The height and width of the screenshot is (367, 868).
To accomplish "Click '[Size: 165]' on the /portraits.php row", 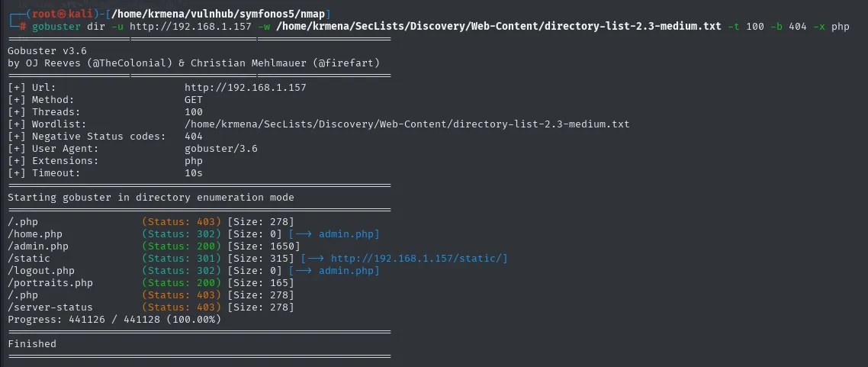I will [x=261, y=283].
